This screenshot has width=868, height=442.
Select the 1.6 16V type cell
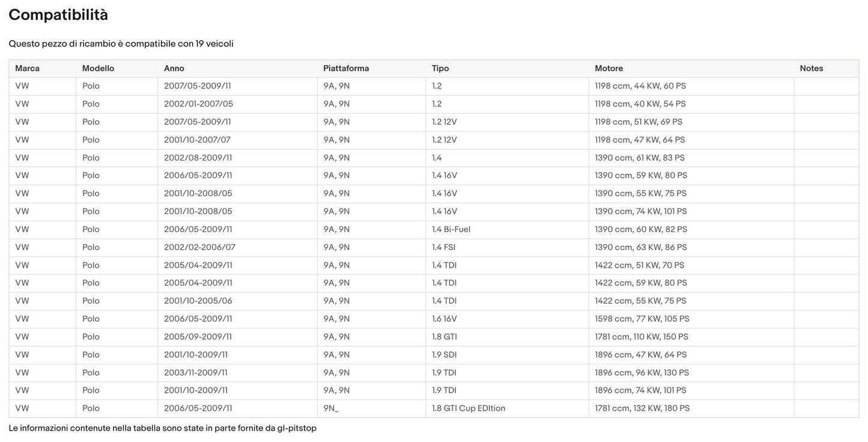(x=445, y=319)
